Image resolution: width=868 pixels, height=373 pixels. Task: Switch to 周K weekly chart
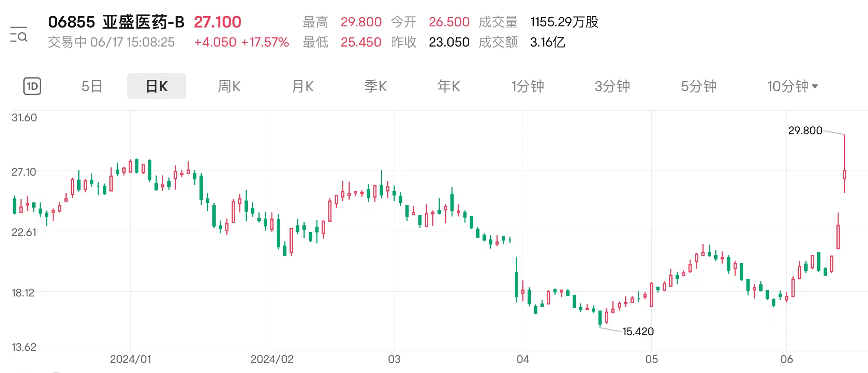click(x=229, y=86)
